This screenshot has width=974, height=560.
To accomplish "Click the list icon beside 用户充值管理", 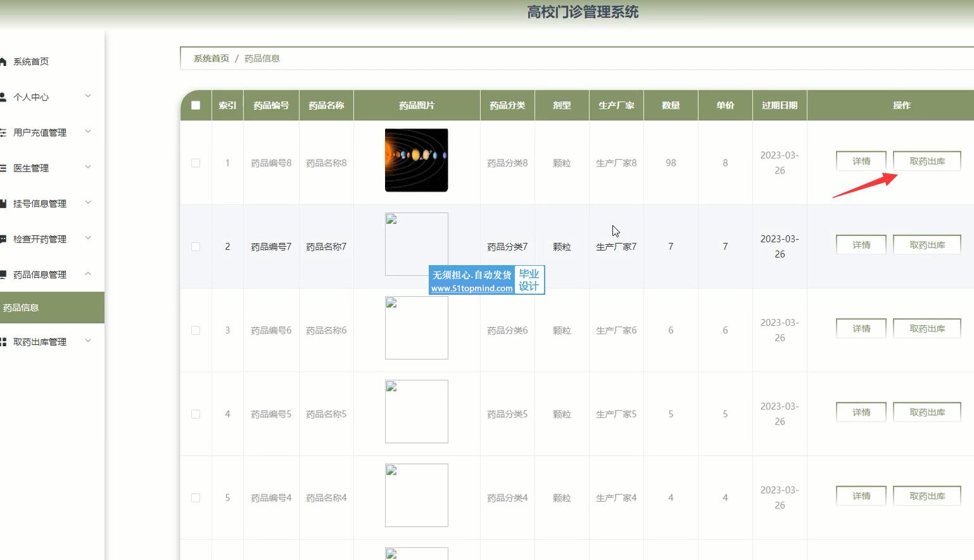I will (x=3, y=132).
